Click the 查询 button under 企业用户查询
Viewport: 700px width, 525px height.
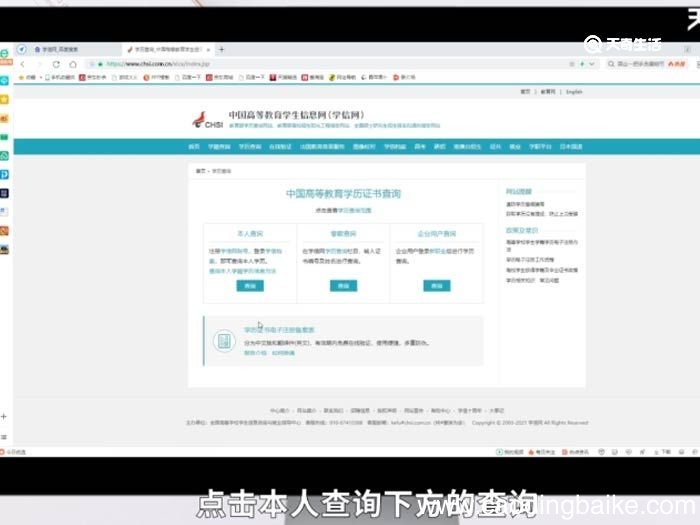coord(437,286)
